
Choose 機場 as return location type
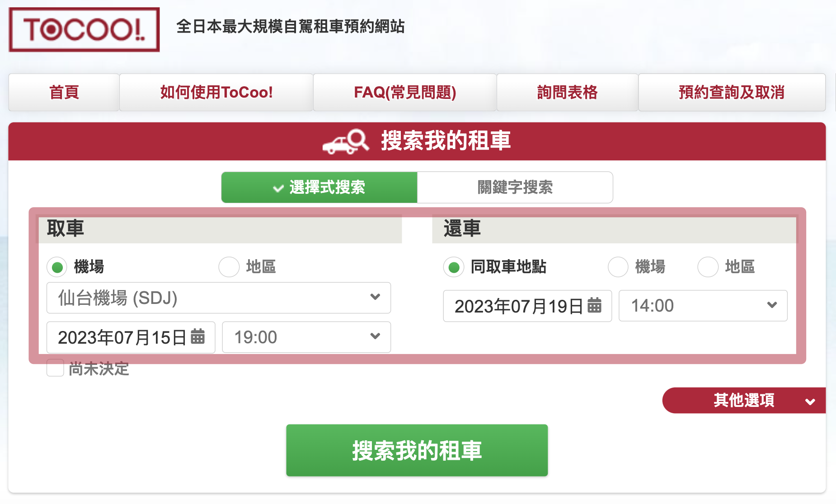point(618,267)
